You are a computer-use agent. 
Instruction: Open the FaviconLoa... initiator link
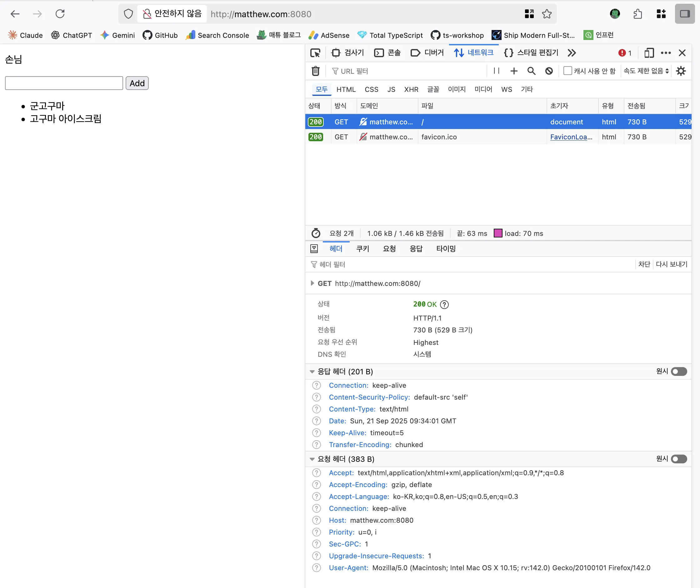(x=571, y=137)
